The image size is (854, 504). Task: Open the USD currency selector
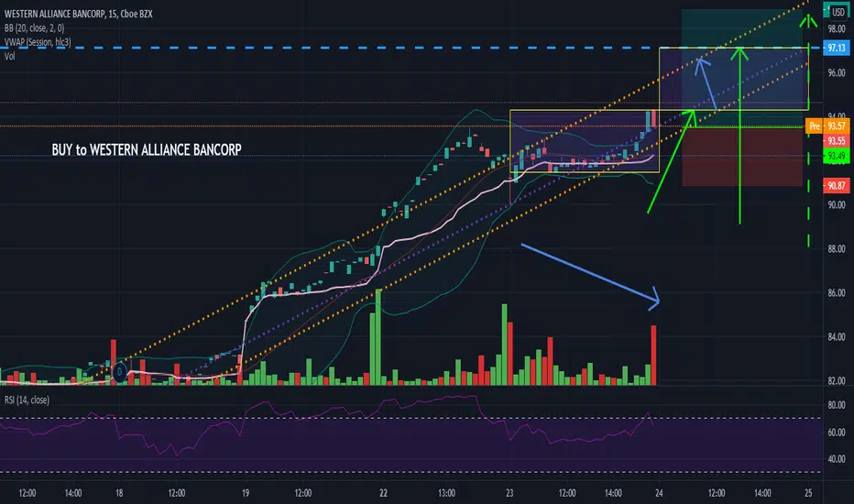tap(838, 12)
